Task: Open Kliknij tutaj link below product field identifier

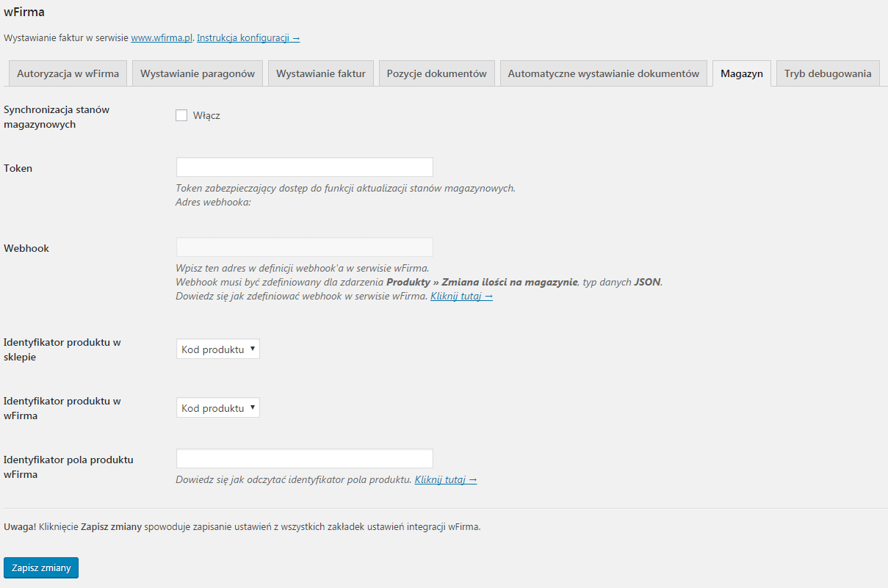Action: pyautogui.click(x=446, y=479)
